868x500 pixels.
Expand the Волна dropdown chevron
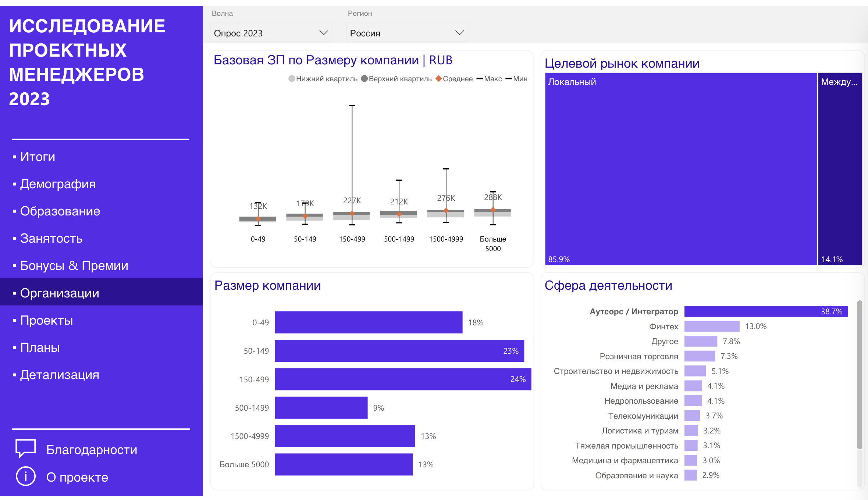point(323,33)
